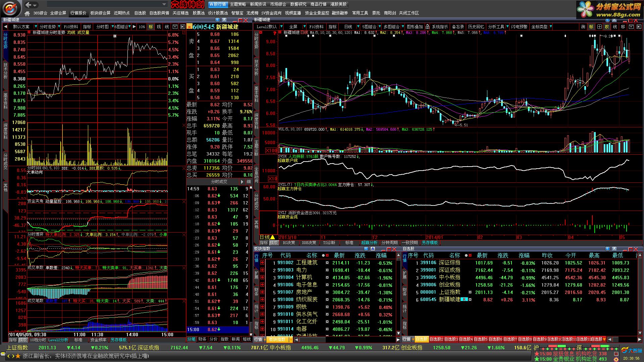Select the 主题策略 top menu

(x=238, y=4)
